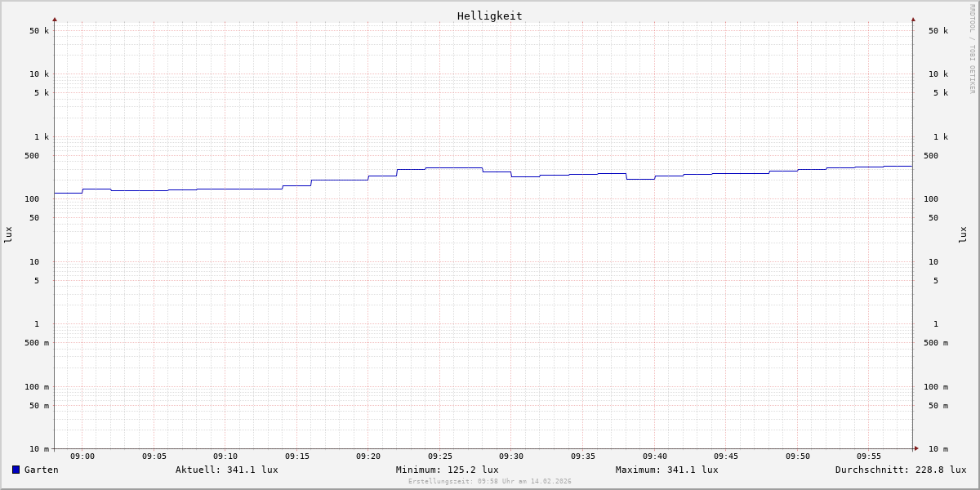
Task: Click the left vertical lux axis title
Action: point(8,234)
